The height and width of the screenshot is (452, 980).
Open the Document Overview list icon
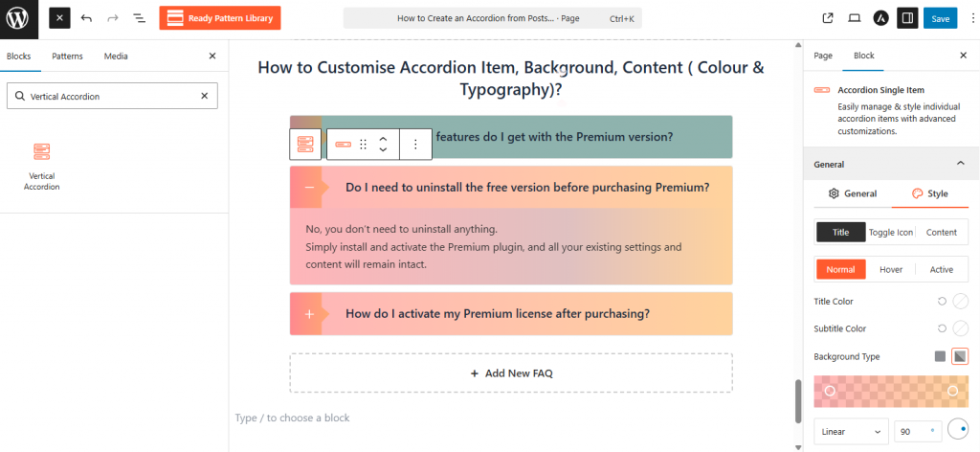click(x=139, y=18)
